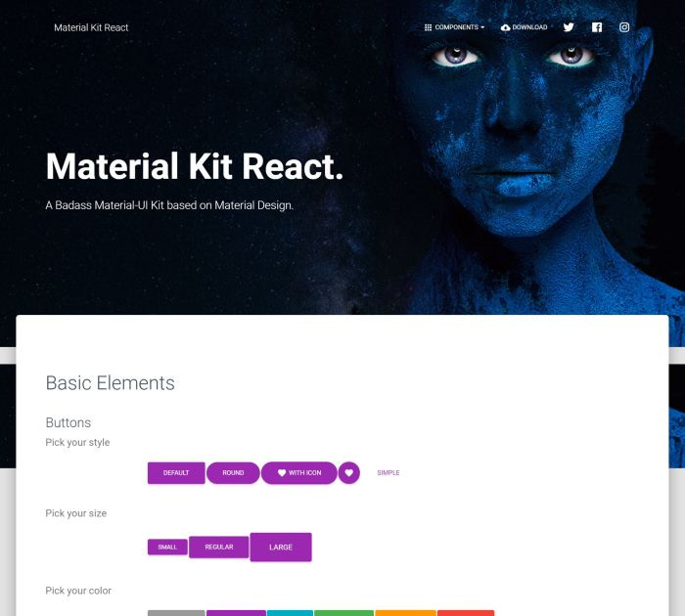The image size is (685, 616).
Task: Open the Instagram icon link
Action: point(624,27)
